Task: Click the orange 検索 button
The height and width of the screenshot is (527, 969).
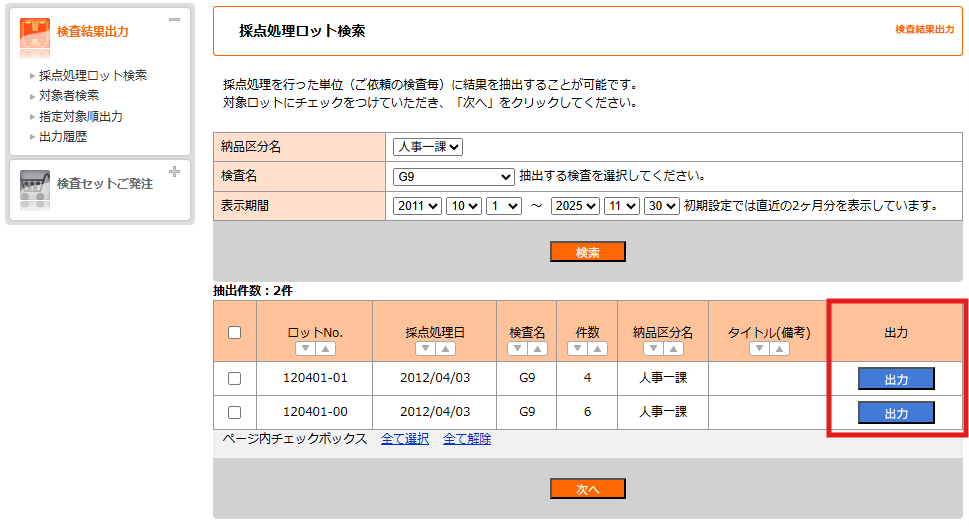Action: pyautogui.click(x=587, y=252)
